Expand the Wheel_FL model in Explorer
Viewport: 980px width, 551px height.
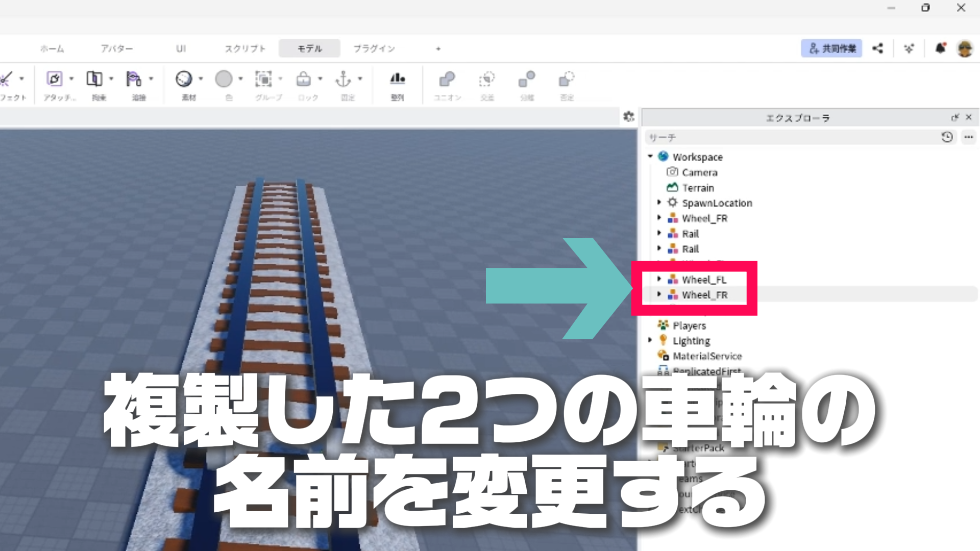click(x=659, y=279)
